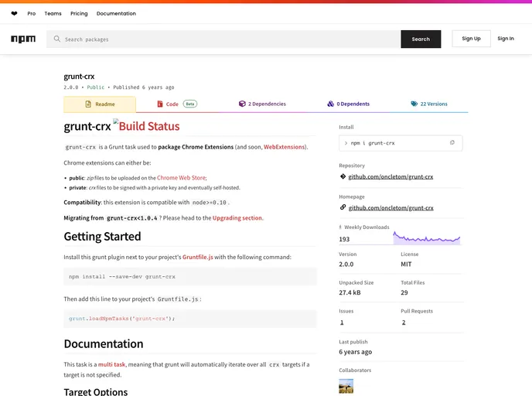Click the 6 years ago last publish value
The height and width of the screenshot is (396, 532).
pos(355,352)
